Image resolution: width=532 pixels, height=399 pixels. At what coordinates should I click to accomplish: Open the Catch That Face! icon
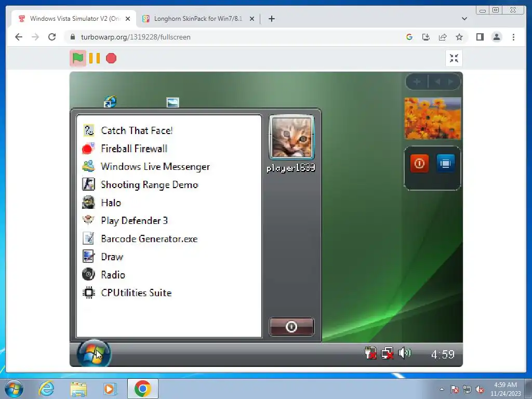[88, 130]
